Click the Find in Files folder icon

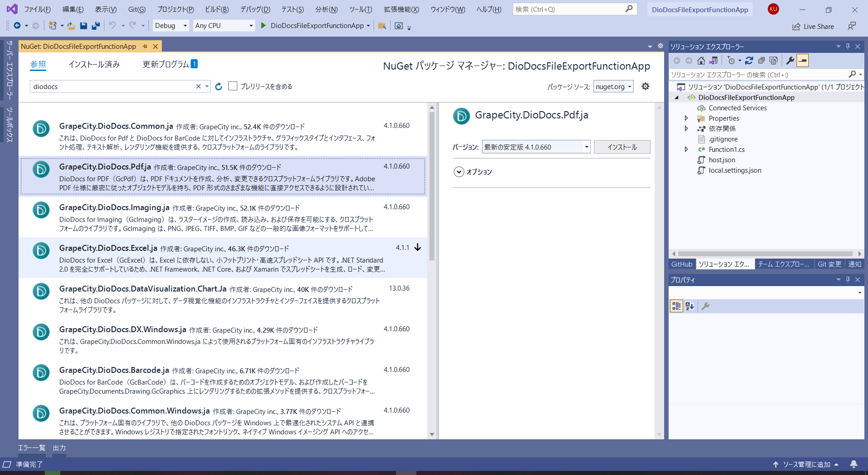pos(382,26)
